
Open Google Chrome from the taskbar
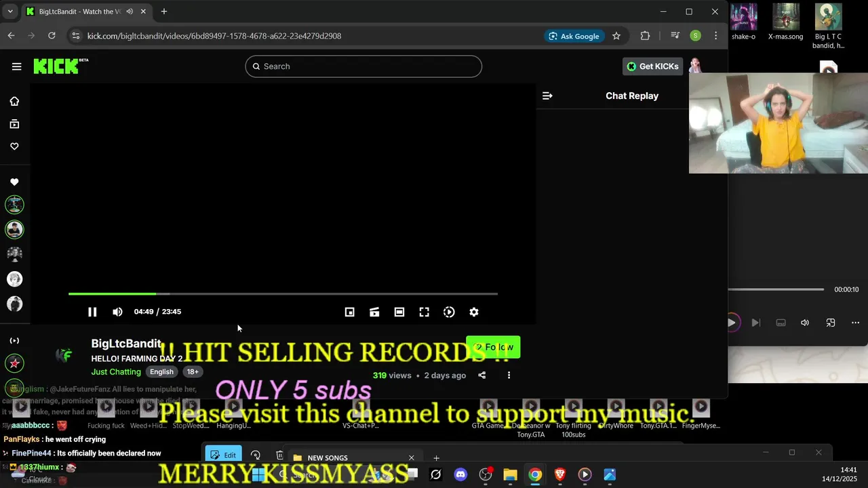535,474
